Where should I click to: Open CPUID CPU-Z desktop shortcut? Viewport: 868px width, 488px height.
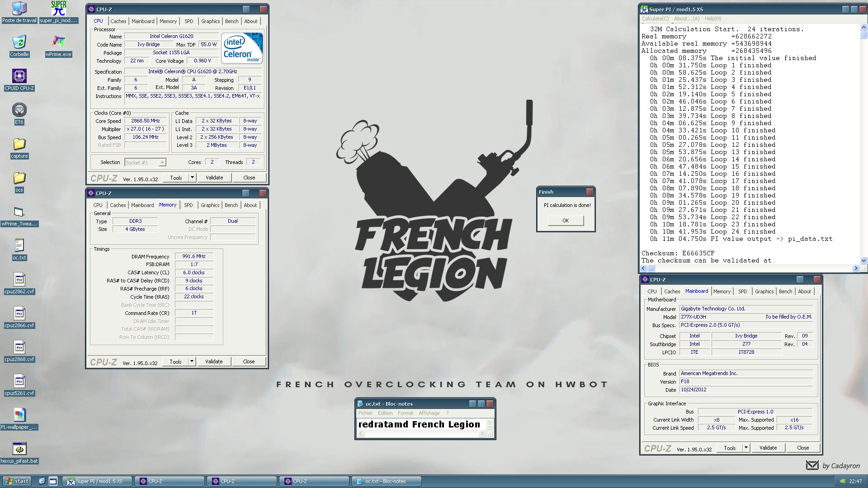[x=19, y=80]
